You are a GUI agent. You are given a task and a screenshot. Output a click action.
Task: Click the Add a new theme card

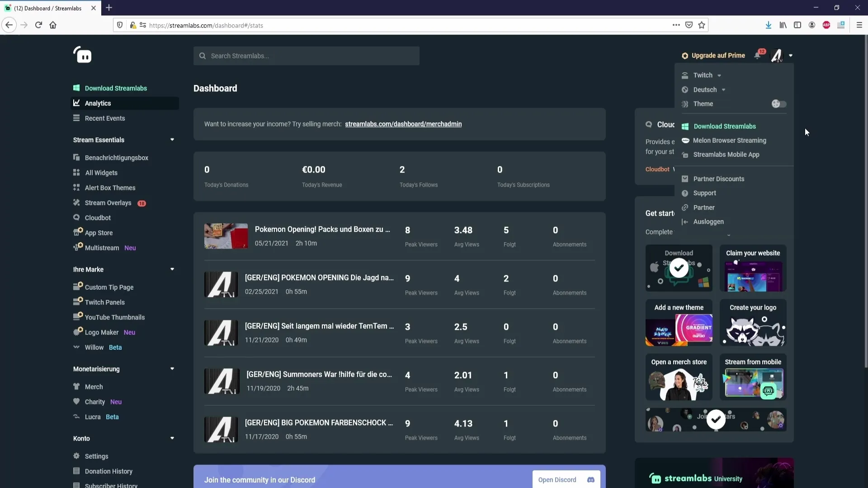(679, 323)
